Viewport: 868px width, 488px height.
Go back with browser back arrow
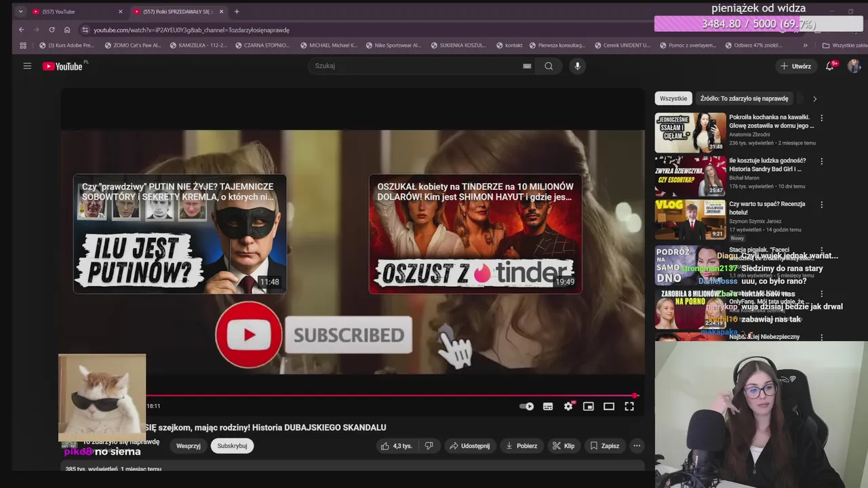(21, 30)
